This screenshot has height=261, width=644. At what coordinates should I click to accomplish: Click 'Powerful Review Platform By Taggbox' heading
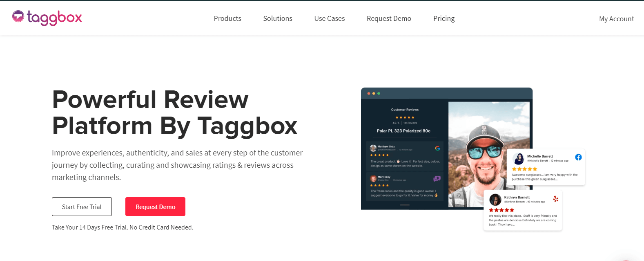[175, 112]
